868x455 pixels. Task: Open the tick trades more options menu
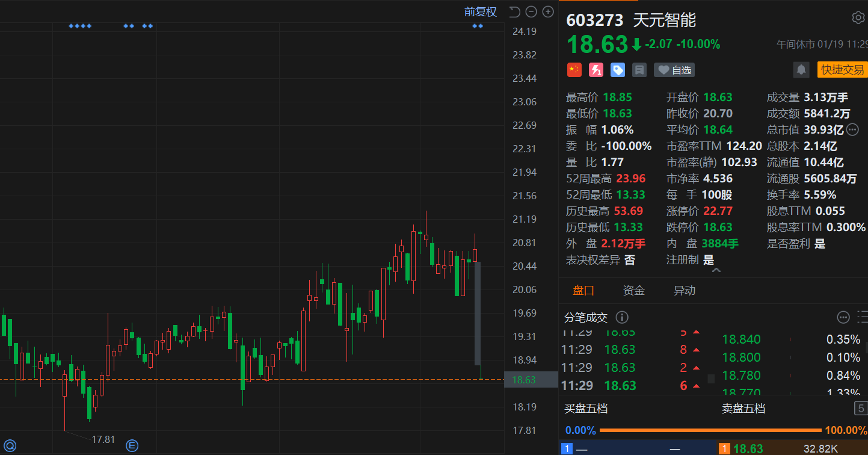click(843, 317)
